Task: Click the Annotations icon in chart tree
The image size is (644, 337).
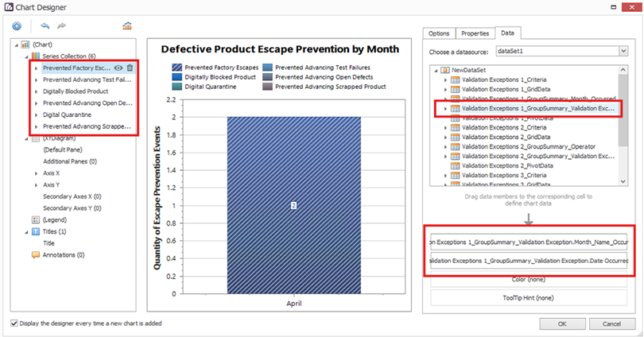Action: 35,255
